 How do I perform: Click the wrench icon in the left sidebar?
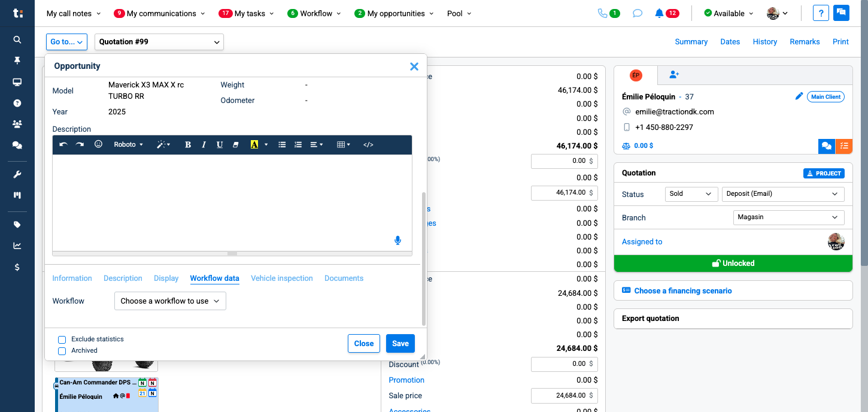pyautogui.click(x=17, y=174)
